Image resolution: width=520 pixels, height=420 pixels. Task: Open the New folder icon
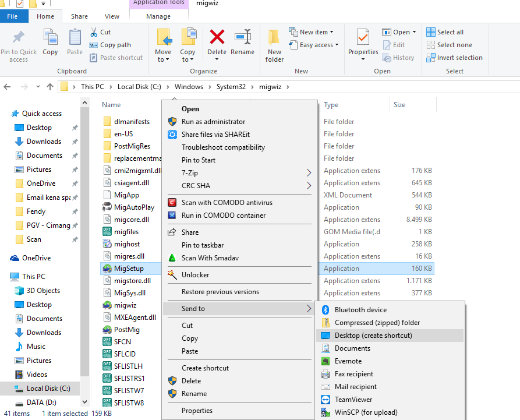point(274,43)
